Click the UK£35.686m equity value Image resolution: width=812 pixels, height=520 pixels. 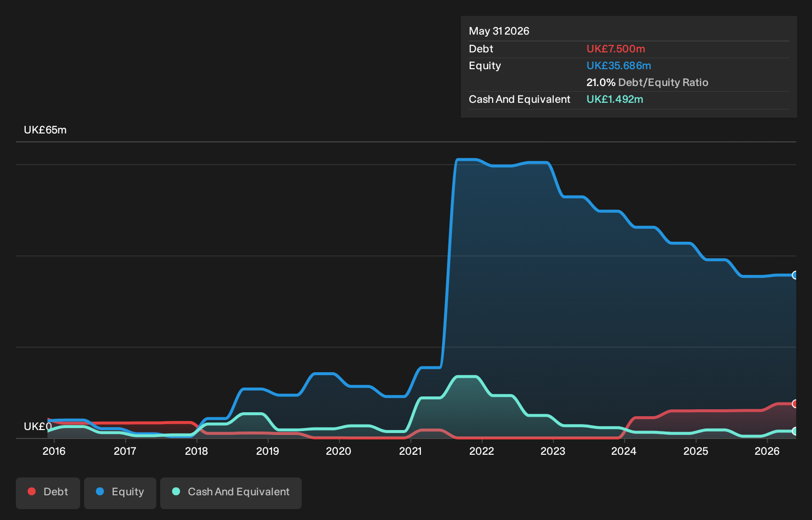pyautogui.click(x=619, y=66)
